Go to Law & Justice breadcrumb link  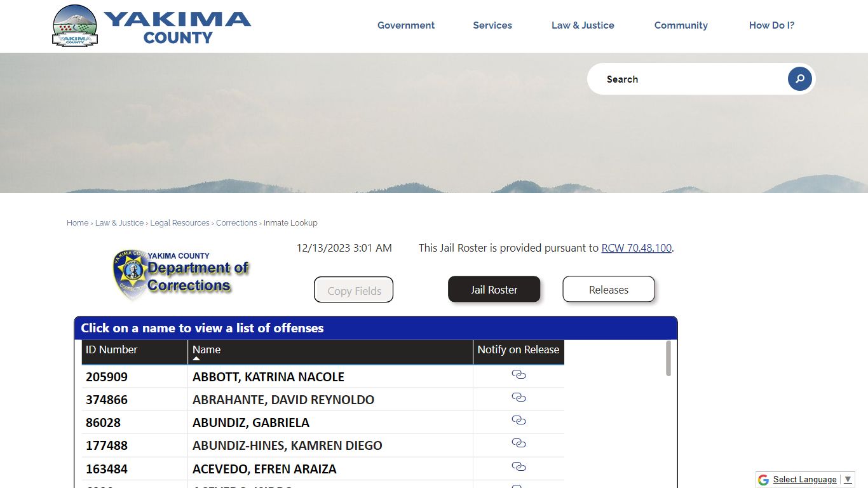pos(119,223)
